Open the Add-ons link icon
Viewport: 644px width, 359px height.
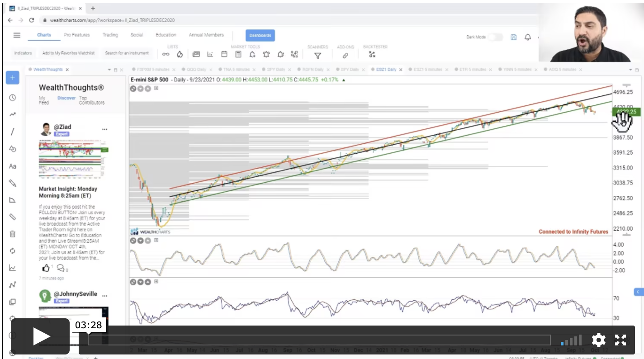tap(345, 56)
